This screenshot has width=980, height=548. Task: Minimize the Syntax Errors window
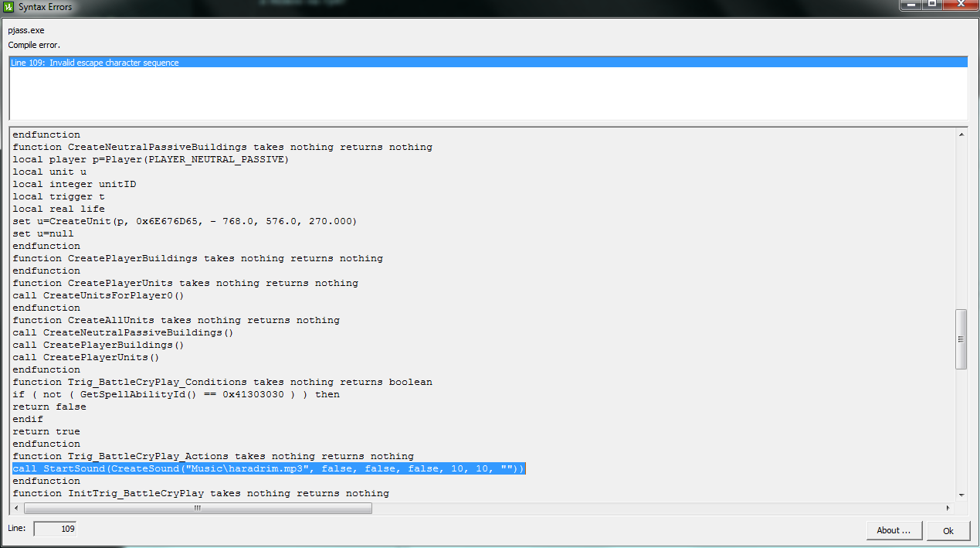point(911,5)
